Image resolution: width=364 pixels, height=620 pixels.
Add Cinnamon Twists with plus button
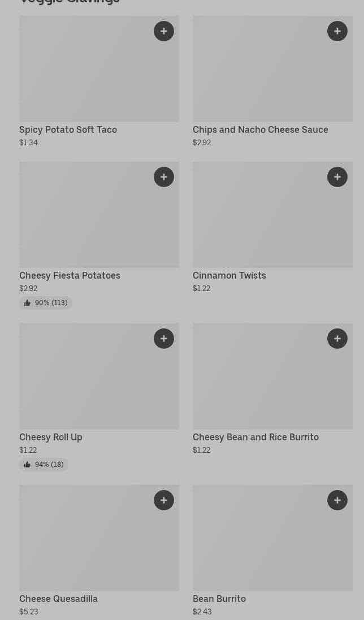click(x=337, y=177)
